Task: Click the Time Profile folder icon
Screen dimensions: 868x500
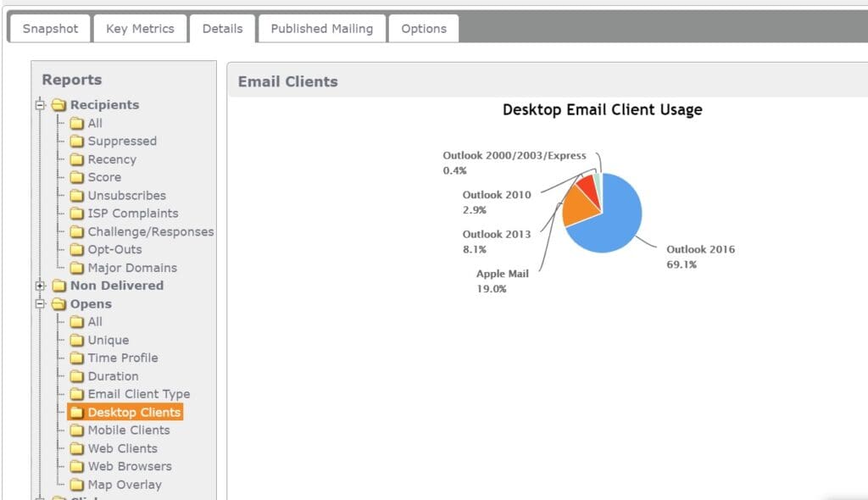Action: 77,358
